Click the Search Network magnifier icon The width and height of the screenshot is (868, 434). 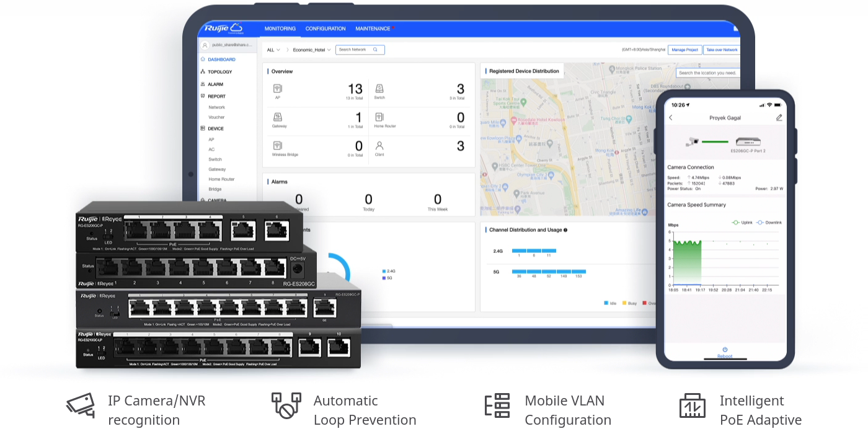375,50
